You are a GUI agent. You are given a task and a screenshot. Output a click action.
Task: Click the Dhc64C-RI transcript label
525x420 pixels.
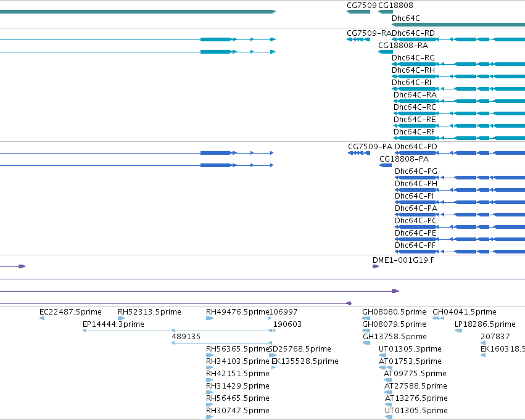[411, 83]
